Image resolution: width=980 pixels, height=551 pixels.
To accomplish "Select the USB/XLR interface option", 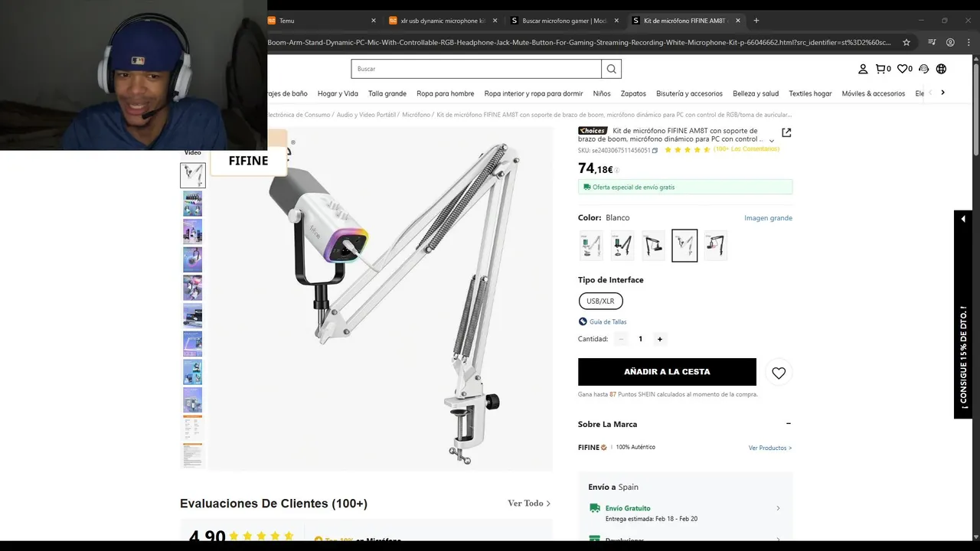I will click(x=601, y=301).
